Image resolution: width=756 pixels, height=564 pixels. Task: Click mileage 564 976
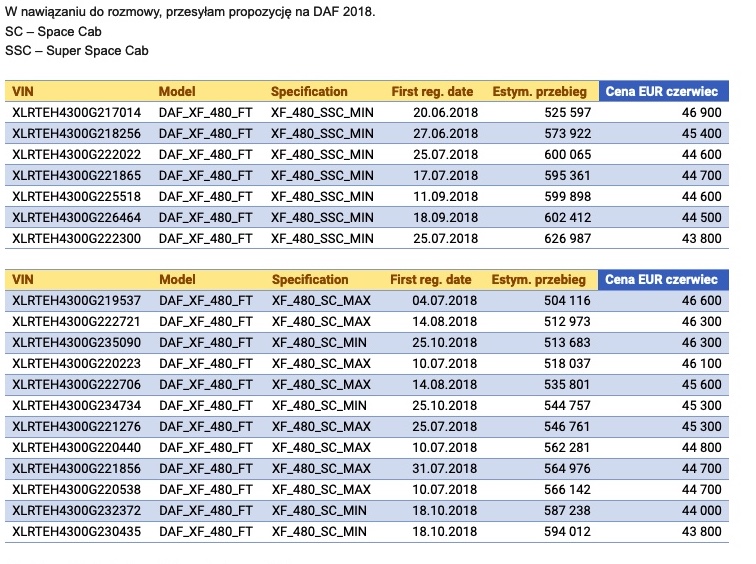[567, 469]
